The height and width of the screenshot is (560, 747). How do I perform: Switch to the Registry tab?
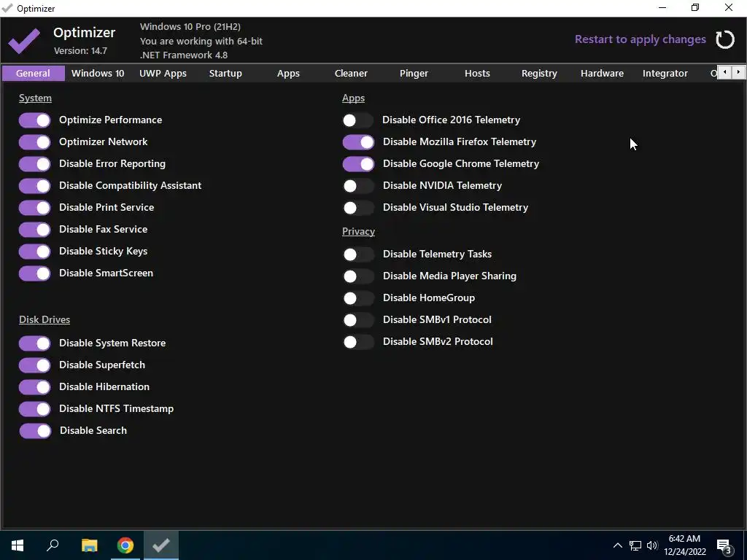point(539,74)
